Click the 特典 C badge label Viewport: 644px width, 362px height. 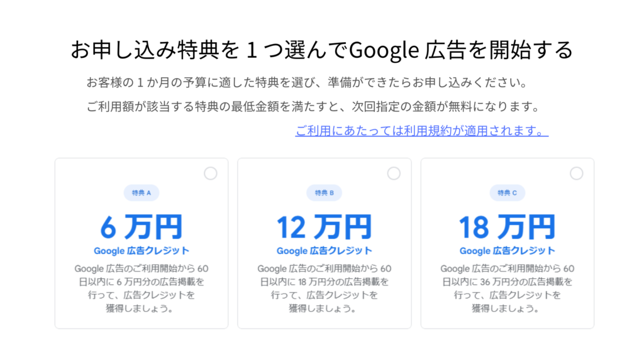[x=507, y=193]
